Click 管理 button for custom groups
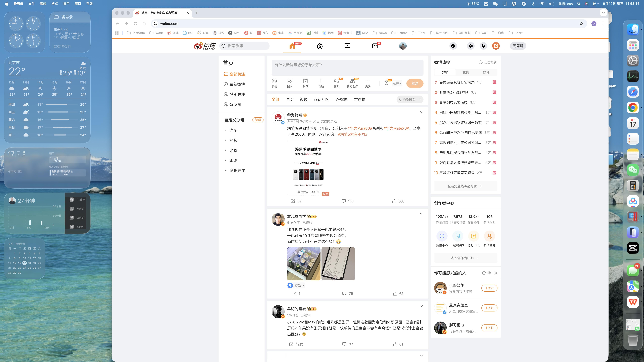644x362 pixels. [258, 120]
